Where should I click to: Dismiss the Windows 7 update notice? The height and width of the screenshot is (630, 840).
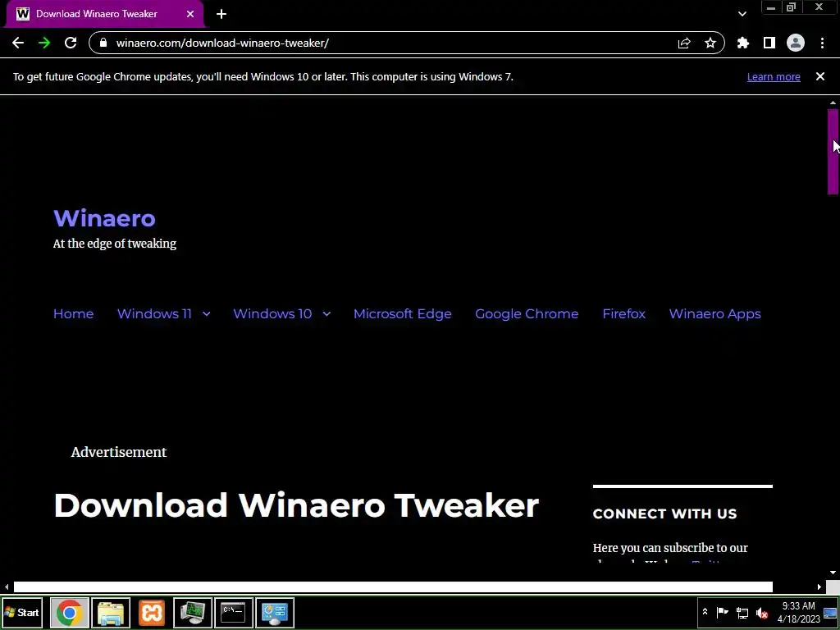[820, 76]
